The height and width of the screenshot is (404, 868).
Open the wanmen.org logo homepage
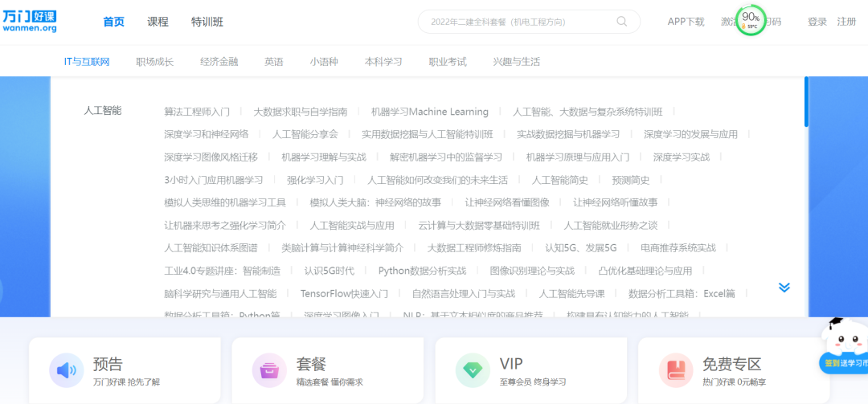[x=30, y=21]
